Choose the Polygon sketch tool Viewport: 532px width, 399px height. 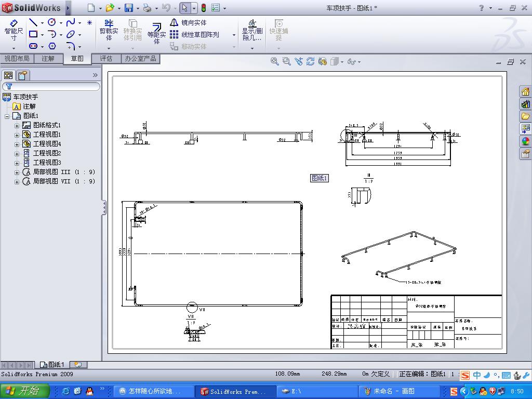click(x=52, y=46)
